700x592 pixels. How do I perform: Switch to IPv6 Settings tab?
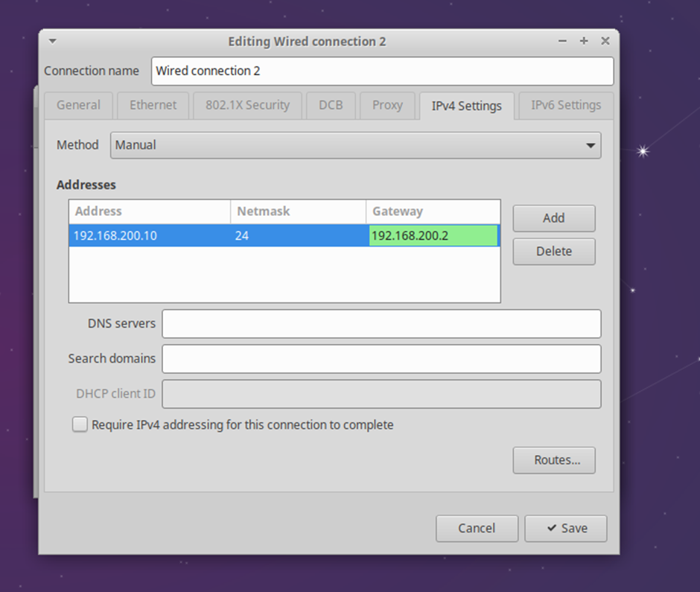tap(566, 105)
